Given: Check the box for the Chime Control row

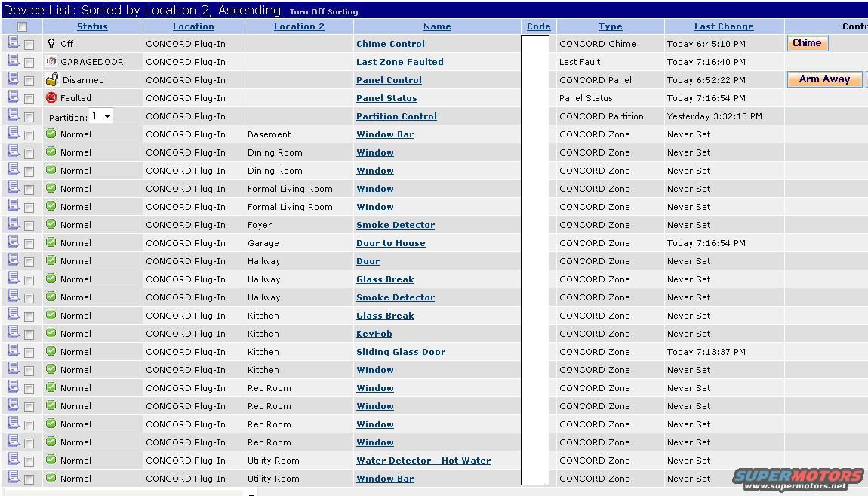Looking at the screenshot, I should tap(29, 45).
